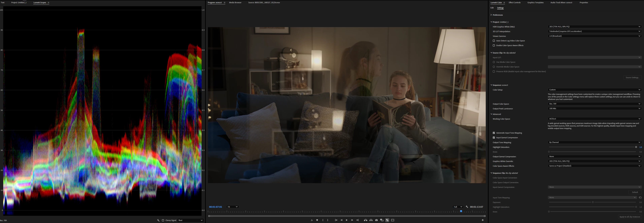Open the Viewer Gamma dropdown
This screenshot has width=644, height=223.
pos(594,36)
